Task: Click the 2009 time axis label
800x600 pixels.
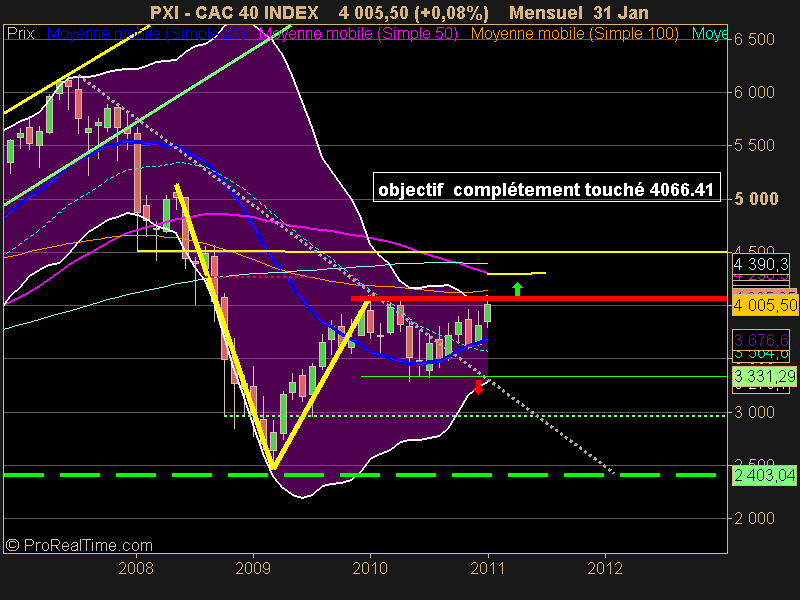Action: 253,568
